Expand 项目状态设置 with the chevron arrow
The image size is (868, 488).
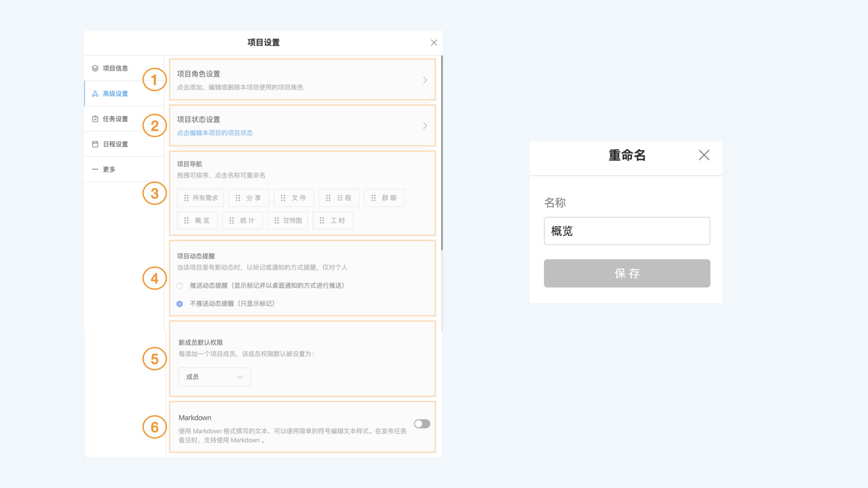click(425, 126)
